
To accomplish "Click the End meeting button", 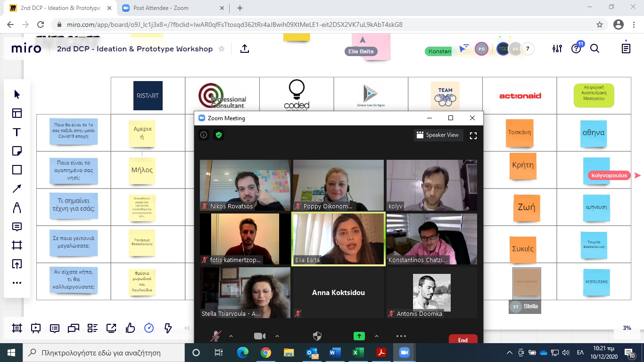I will pyautogui.click(x=462, y=340).
